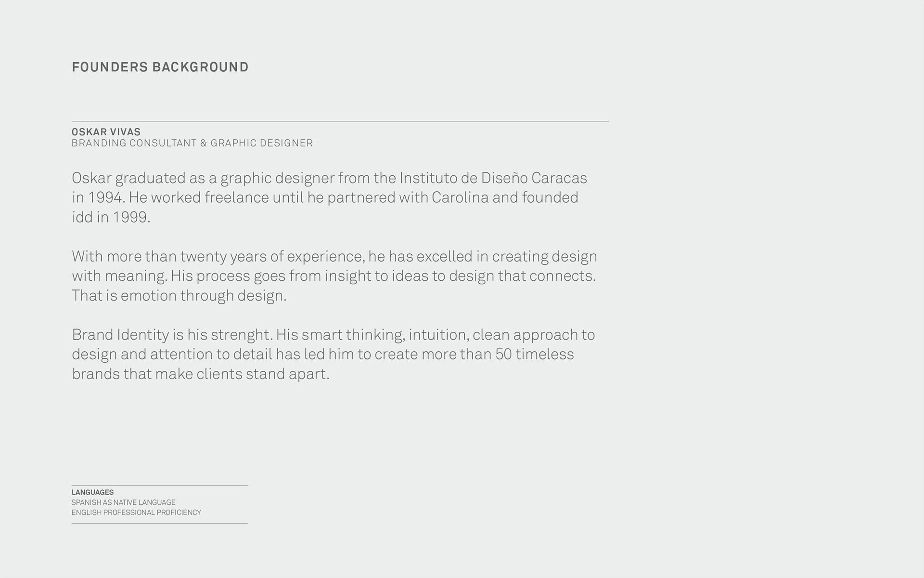Image resolution: width=924 pixels, height=578 pixels.
Task: Click the Spanish as Native Language line
Action: (123, 502)
